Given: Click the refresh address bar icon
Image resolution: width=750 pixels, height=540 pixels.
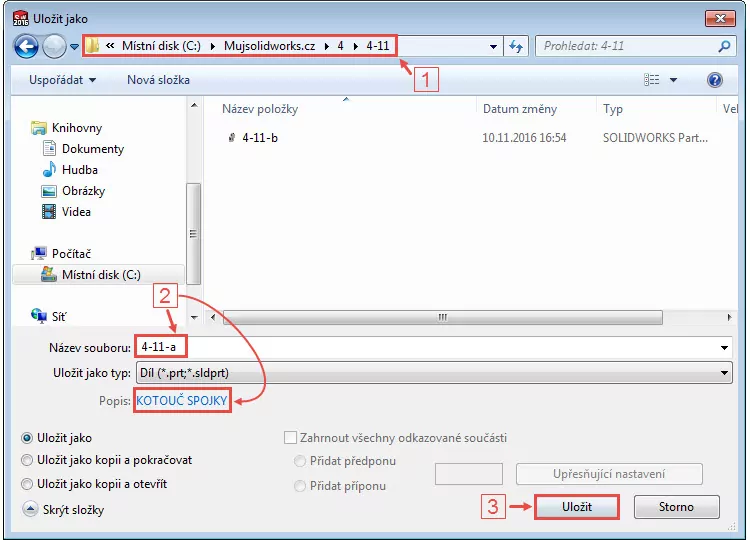Looking at the screenshot, I should tap(516, 46).
